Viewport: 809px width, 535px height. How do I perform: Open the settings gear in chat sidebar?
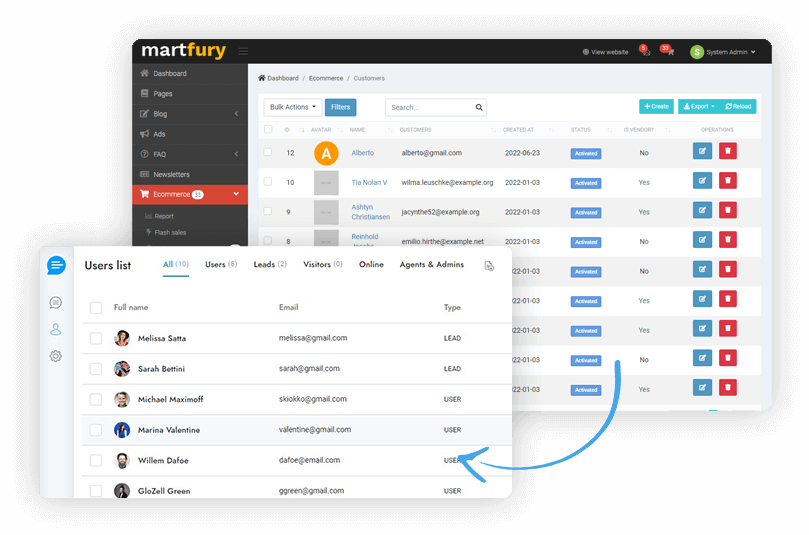click(56, 356)
